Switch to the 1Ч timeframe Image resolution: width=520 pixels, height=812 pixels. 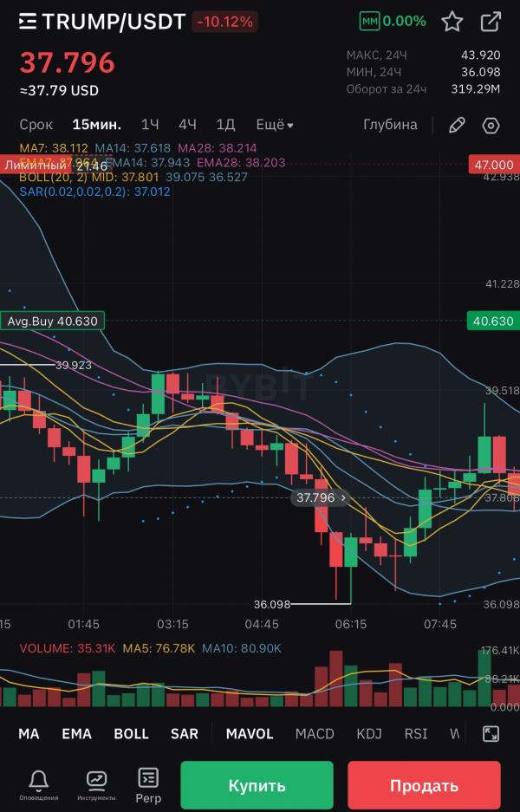pyautogui.click(x=150, y=125)
